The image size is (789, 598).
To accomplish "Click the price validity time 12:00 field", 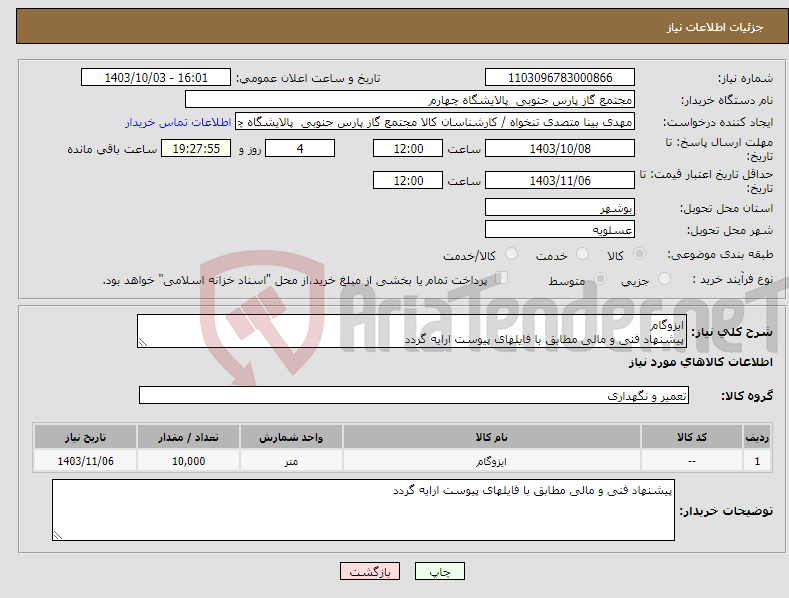I will (x=408, y=180).
